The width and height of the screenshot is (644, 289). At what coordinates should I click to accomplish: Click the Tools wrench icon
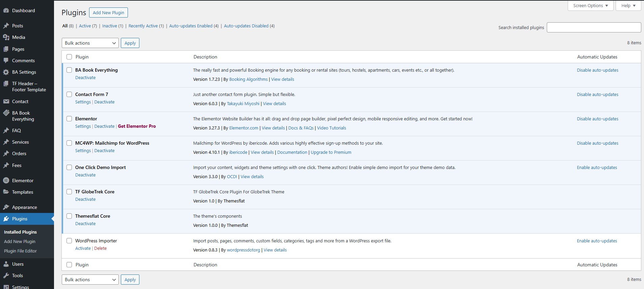click(6, 275)
